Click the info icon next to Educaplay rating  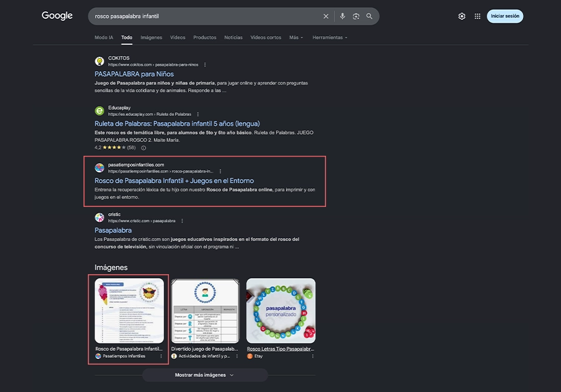(143, 148)
